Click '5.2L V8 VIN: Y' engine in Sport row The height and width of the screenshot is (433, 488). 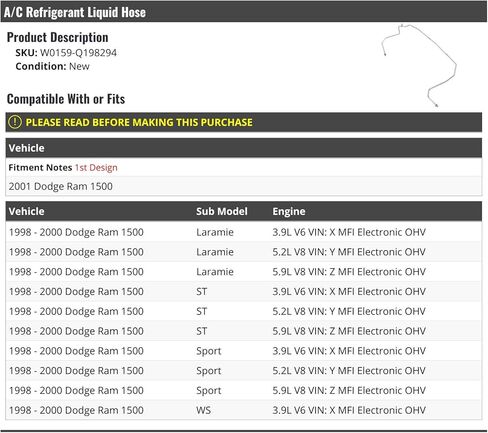click(349, 371)
